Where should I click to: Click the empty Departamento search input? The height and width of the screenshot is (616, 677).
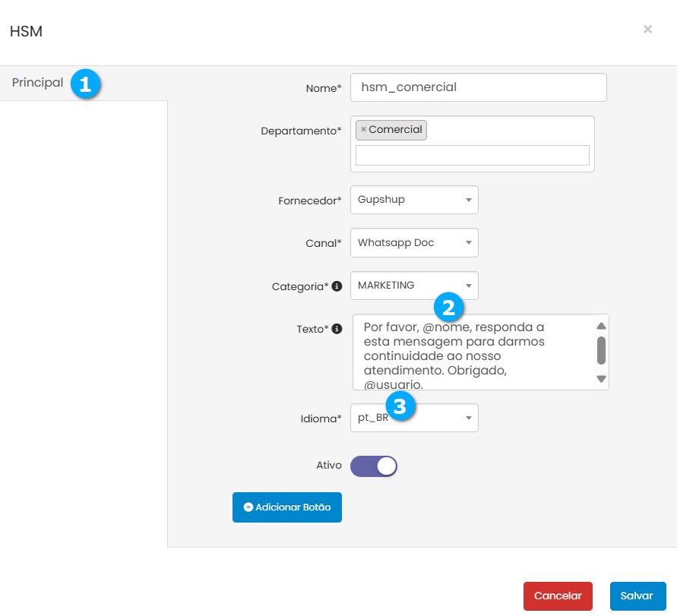tap(472, 155)
